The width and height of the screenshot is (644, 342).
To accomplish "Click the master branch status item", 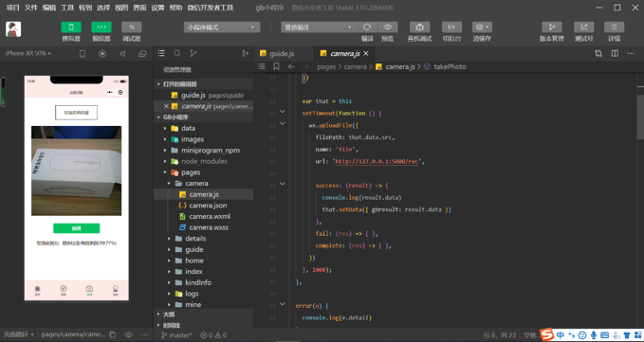I will [176, 335].
